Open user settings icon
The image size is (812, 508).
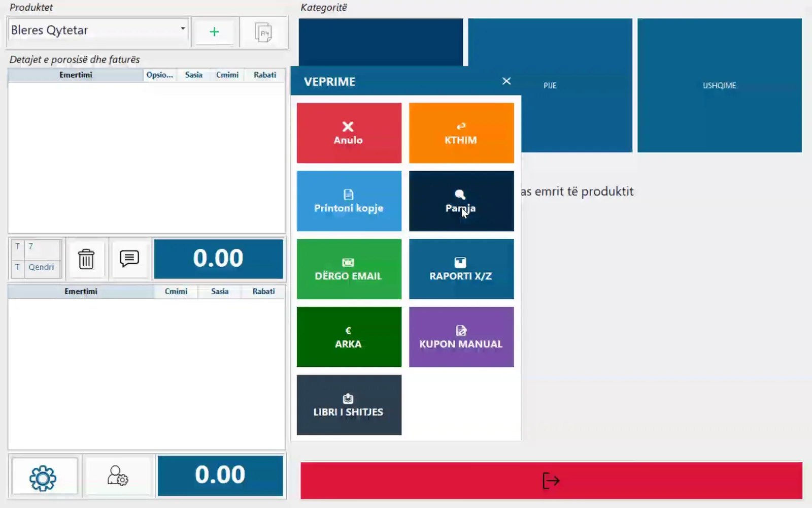118,477
